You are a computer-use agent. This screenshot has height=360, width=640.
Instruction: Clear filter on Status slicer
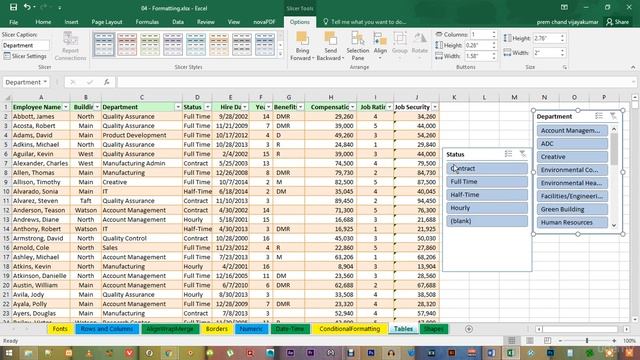click(x=522, y=154)
